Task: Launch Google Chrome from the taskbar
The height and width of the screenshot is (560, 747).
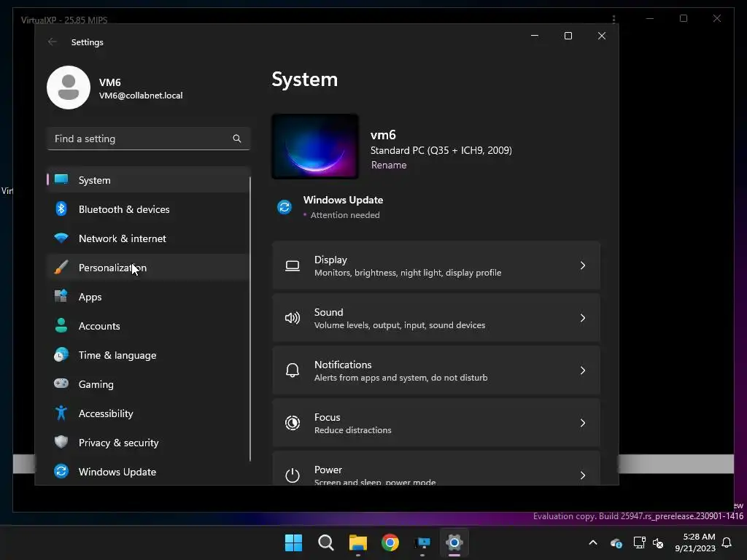Action: click(390, 542)
